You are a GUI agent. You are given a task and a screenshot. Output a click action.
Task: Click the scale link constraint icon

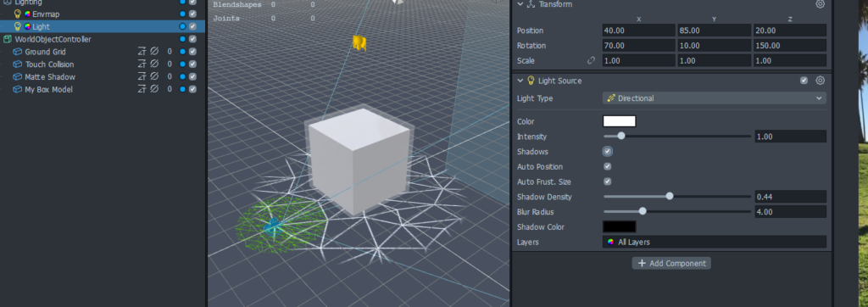591,60
